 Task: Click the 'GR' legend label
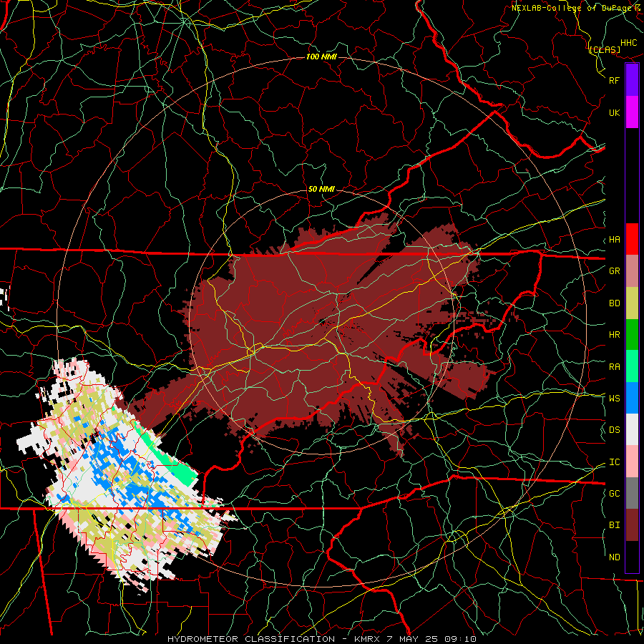click(x=615, y=271)
